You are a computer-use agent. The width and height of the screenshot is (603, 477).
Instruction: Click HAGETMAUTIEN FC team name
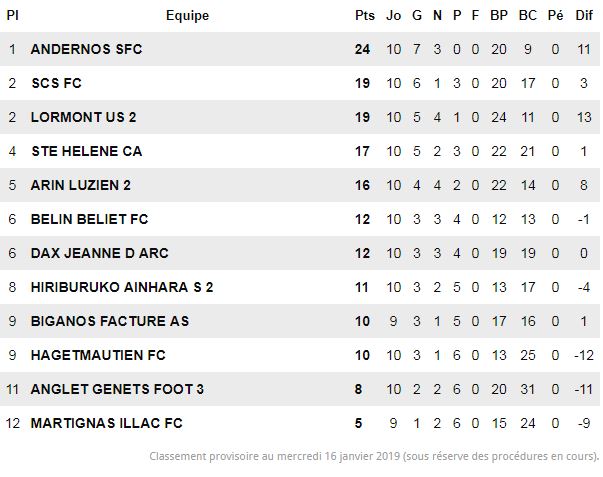click(98, 355)
